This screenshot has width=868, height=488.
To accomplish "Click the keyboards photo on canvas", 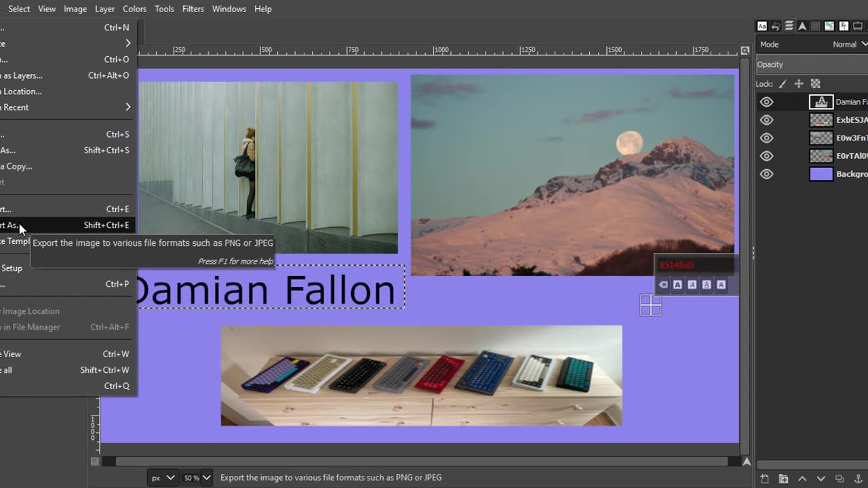I will point(421,375).
